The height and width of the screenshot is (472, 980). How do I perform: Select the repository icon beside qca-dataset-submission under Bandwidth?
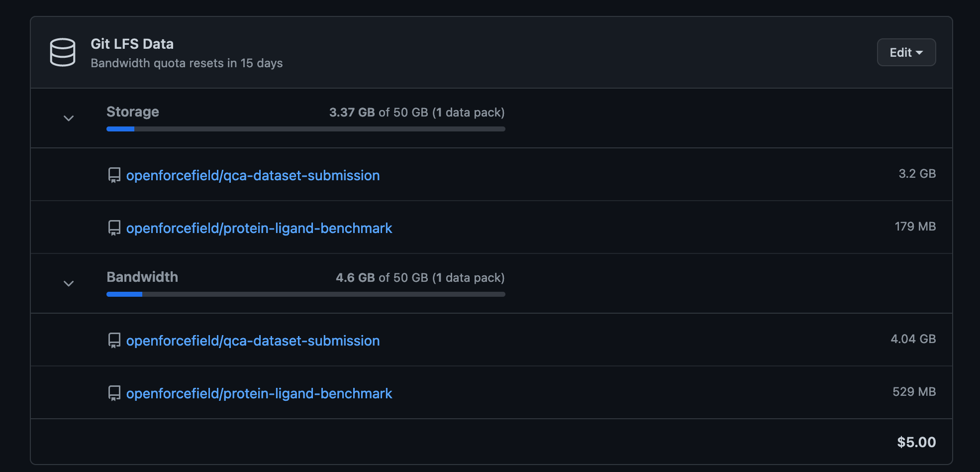click(115, 341)
